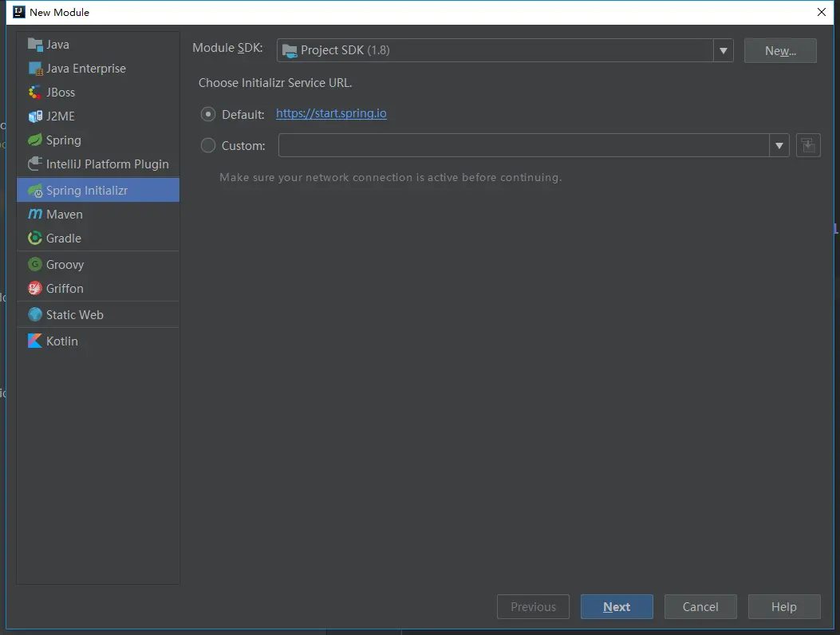Click the Spring Initializr icon

35,190
